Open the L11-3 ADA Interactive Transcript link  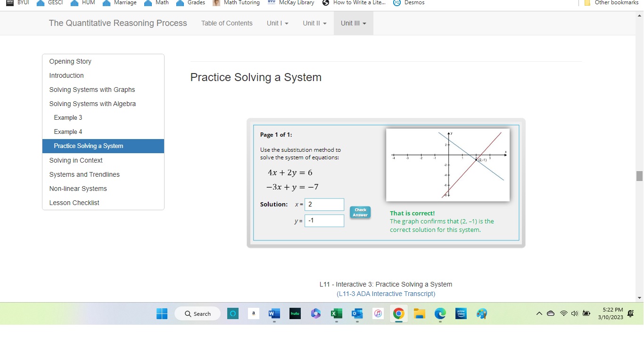[386, 294]
